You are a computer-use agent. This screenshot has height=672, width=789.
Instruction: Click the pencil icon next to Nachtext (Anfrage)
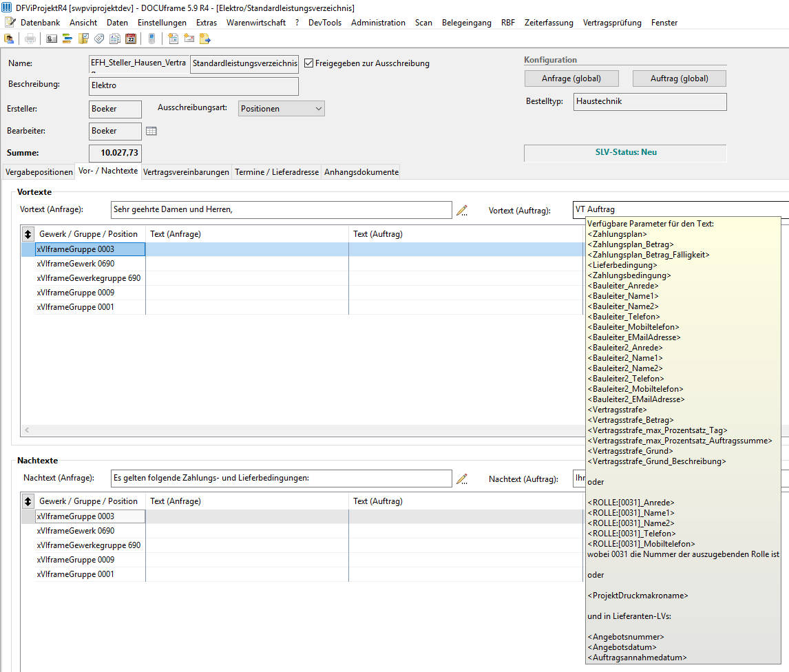(462, 479)
